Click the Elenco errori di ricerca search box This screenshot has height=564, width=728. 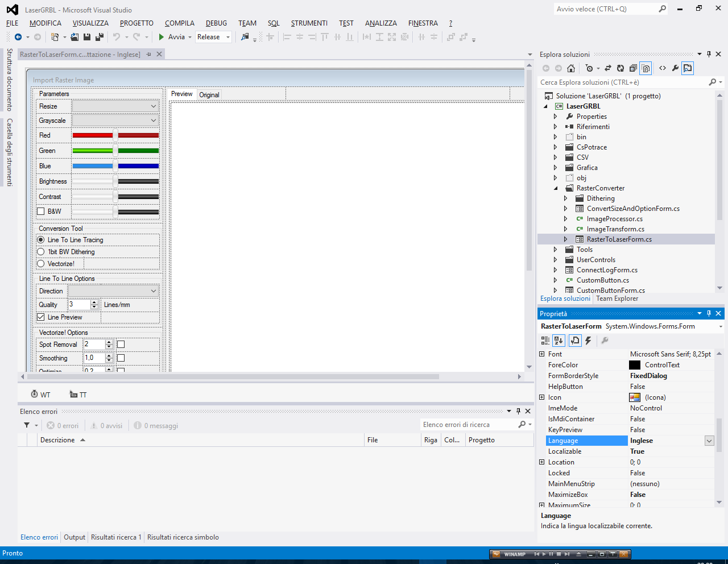pyautogui.click(x=469, y=425)
